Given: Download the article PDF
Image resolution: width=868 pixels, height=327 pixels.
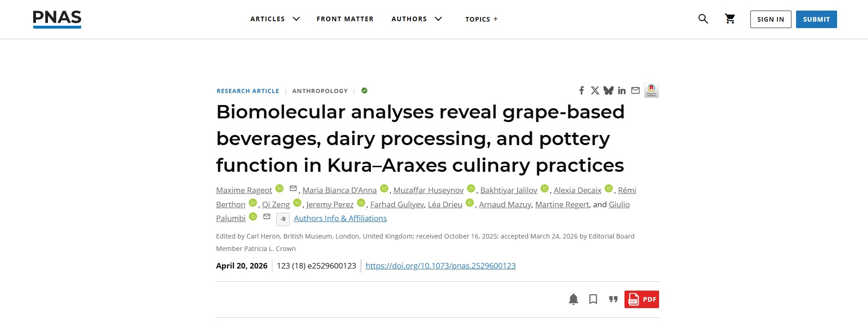Looking at the screenshot, I should coord(641,299).
